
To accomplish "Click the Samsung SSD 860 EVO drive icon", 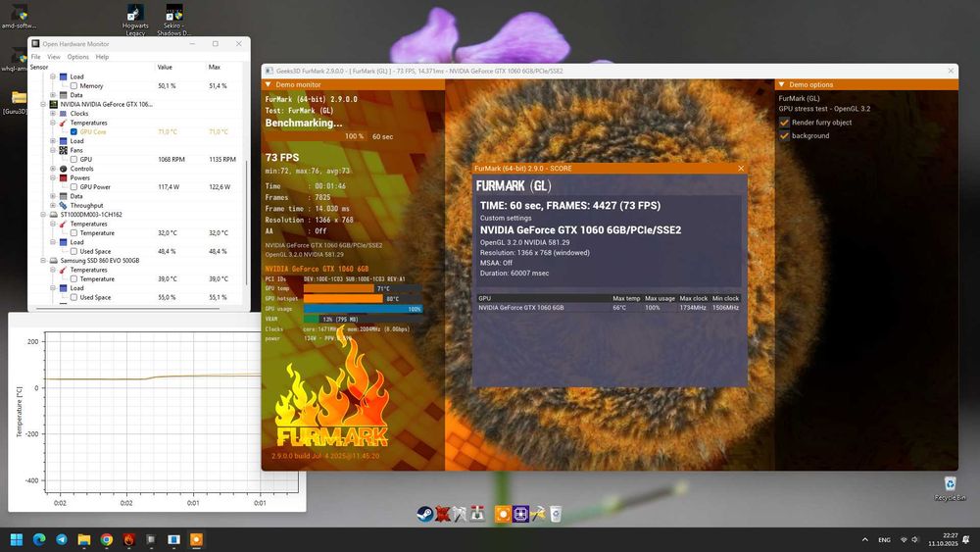I will pyautogui.click(x=54, y=261).
